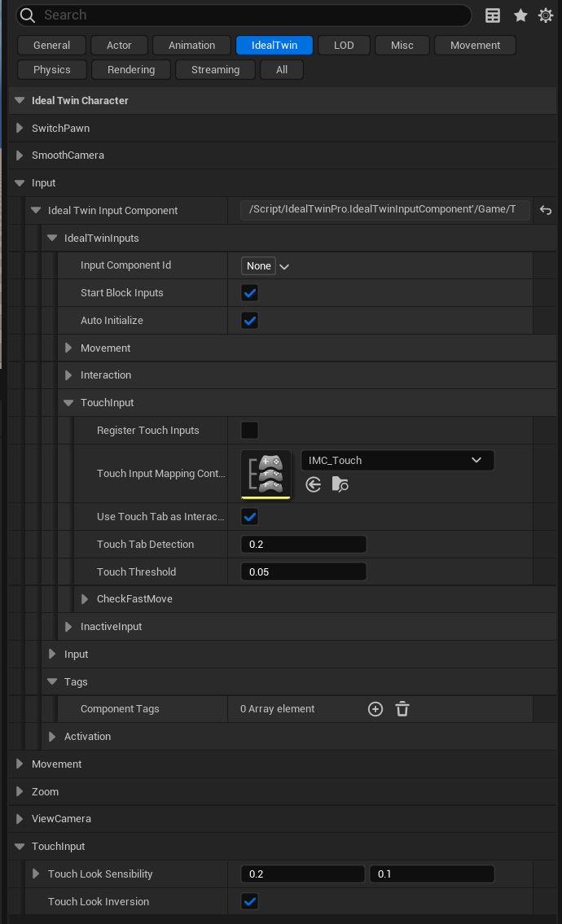Click the Touch Tab Detection value field
The width and height of the screenshot is (562, 924).
[x=303, y=545]
